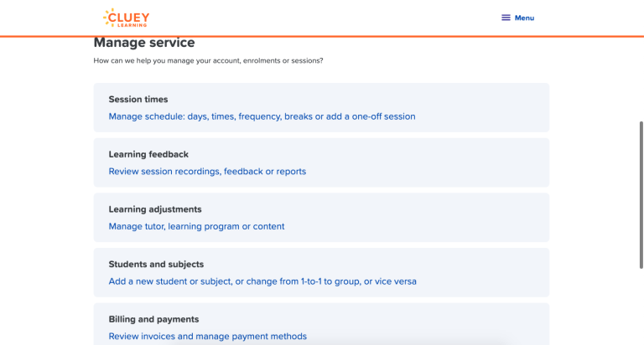Select Manage tutor, learning program or content
644x345 pixels.
click(x=196, y=226)
